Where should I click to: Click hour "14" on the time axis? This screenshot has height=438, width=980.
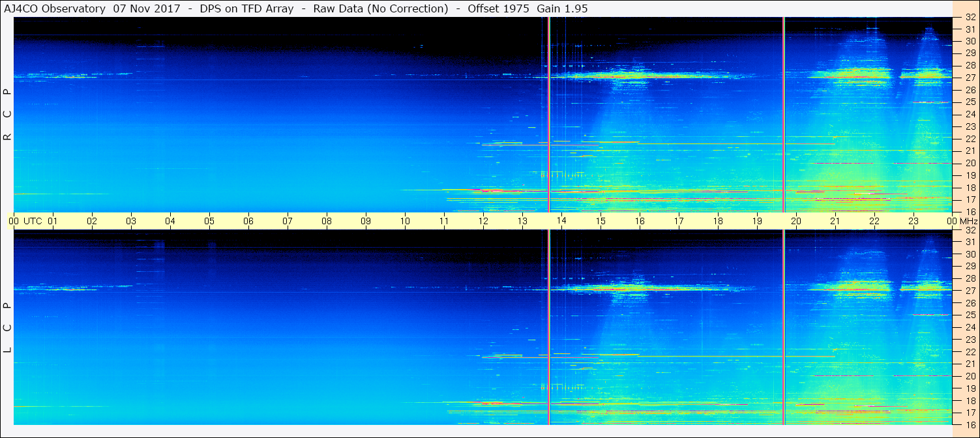pyautogui.click(x=561, y=221)
